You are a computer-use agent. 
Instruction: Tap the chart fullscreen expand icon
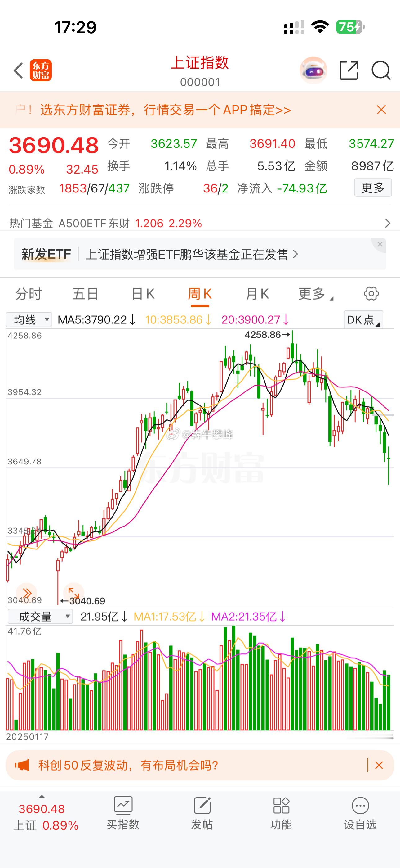tap(73, 592)
